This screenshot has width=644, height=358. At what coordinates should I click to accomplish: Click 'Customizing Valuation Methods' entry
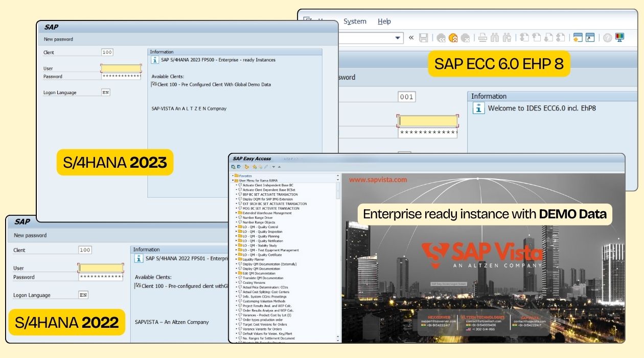coord(264,301)
